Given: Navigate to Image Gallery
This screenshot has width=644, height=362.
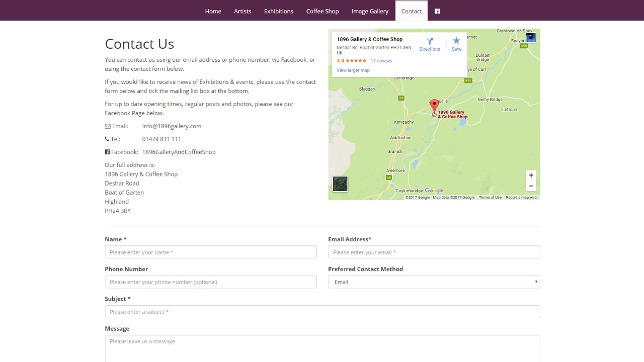Looking at the screenshot, I should point(370,11).
